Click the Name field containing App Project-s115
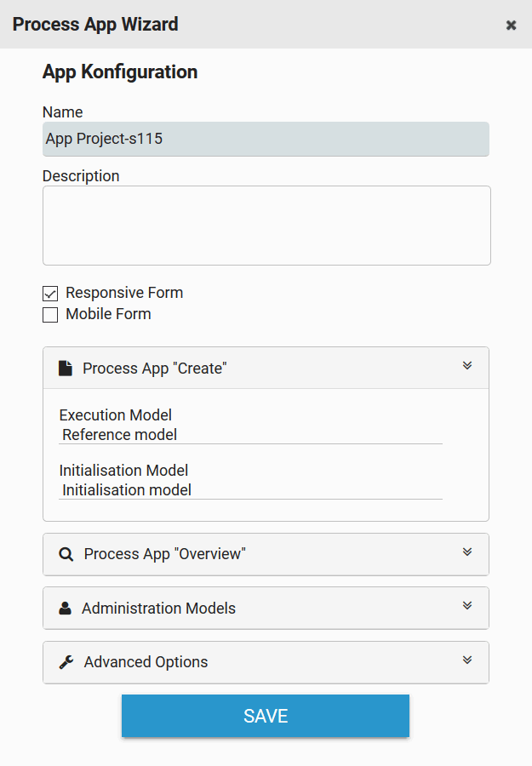Image resolution: width=532 pixels, height=766 pixels. click(x=266, y=139)
